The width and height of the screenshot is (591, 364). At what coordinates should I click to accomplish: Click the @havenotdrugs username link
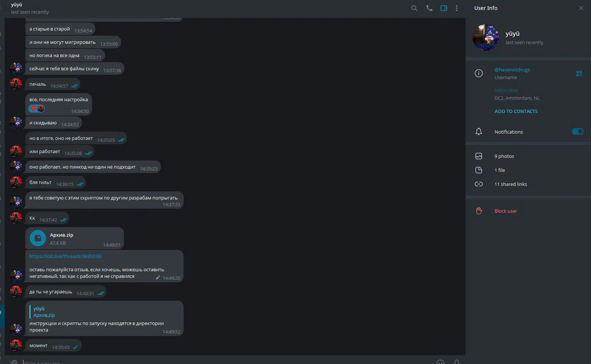512,70
